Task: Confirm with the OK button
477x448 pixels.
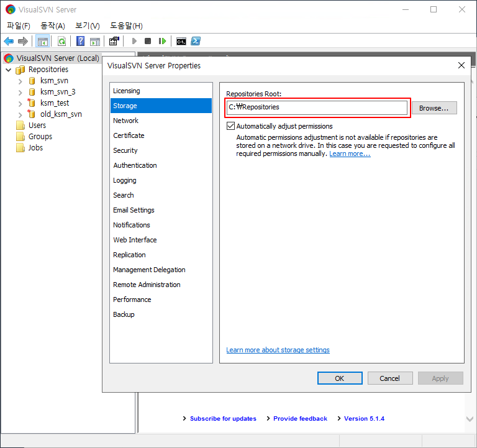Action: point(340,378)
